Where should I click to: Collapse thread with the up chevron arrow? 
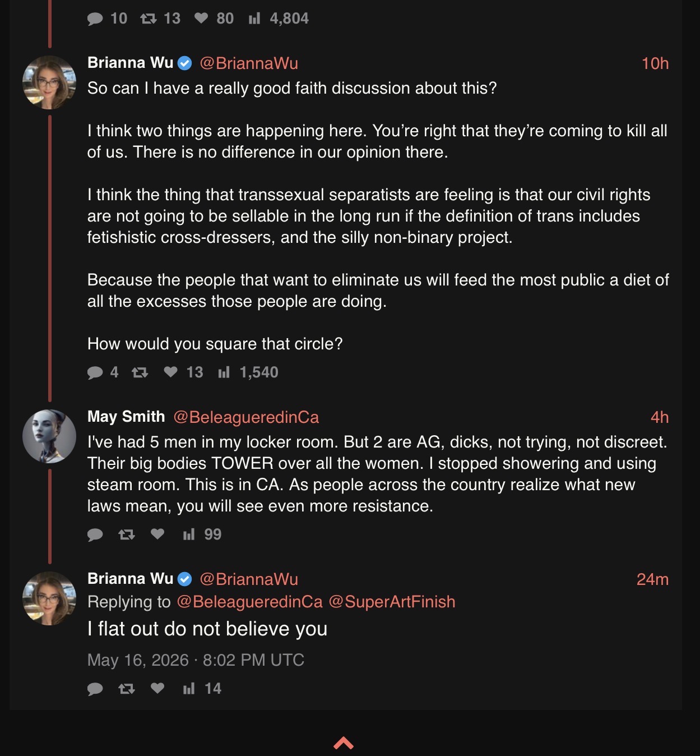pyautogui.click(x=344, y=743)
